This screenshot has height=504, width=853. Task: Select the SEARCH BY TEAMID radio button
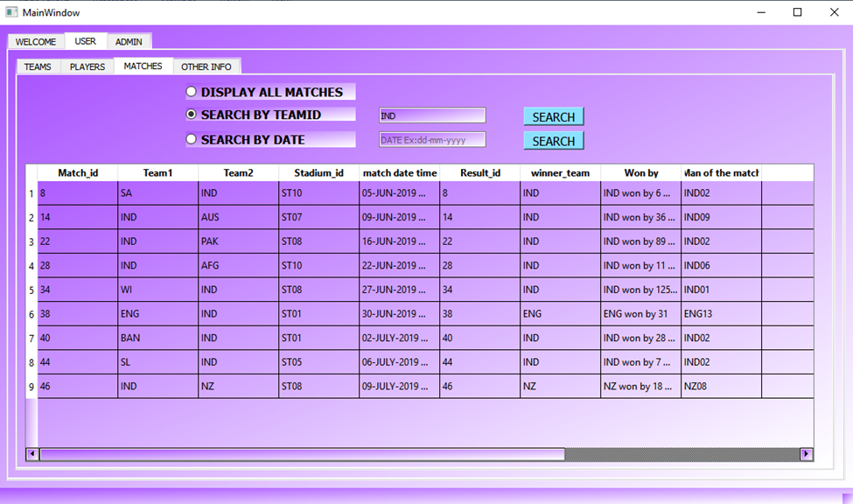(190, 114)
